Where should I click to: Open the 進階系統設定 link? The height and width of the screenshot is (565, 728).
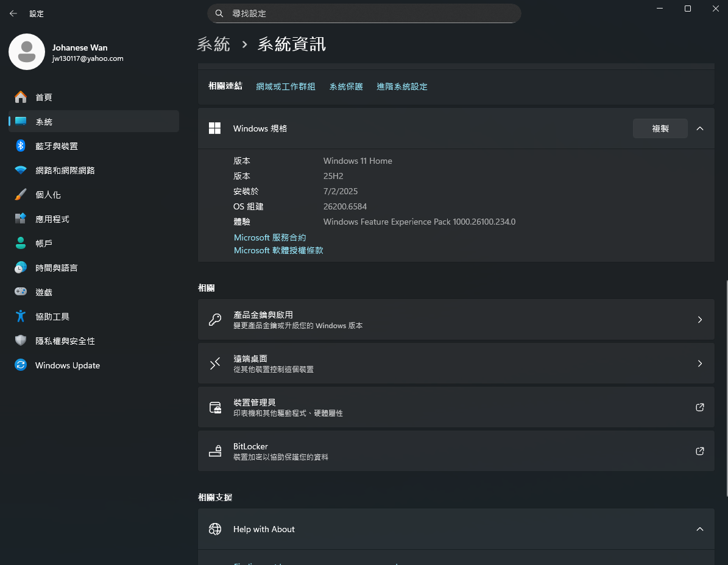click(402, 86)
